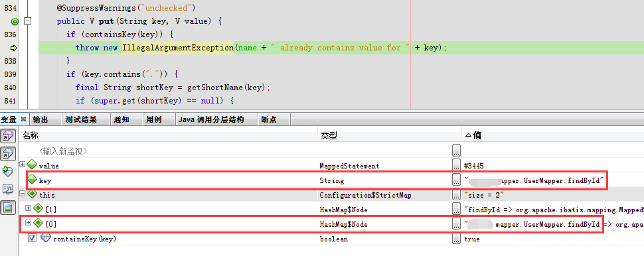The width and height of the screenshot is (644, 256).
Task: Toggle the picture icon sidebar button
Action: [8, 208]
